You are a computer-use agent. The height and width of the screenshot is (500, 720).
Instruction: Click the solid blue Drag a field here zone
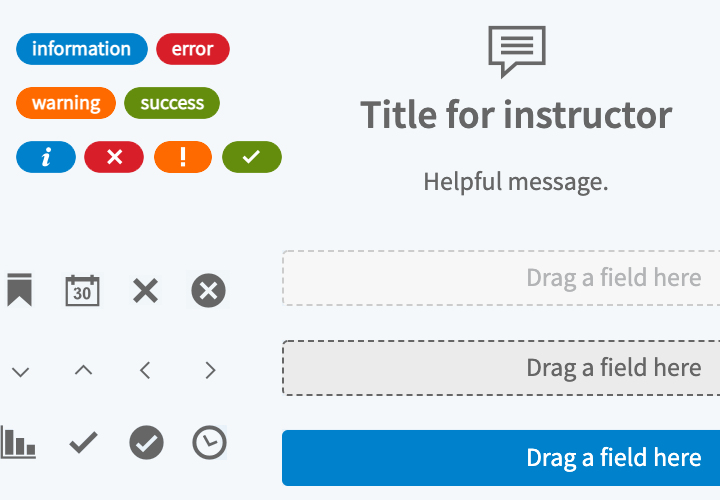click(x=501, y=458)
